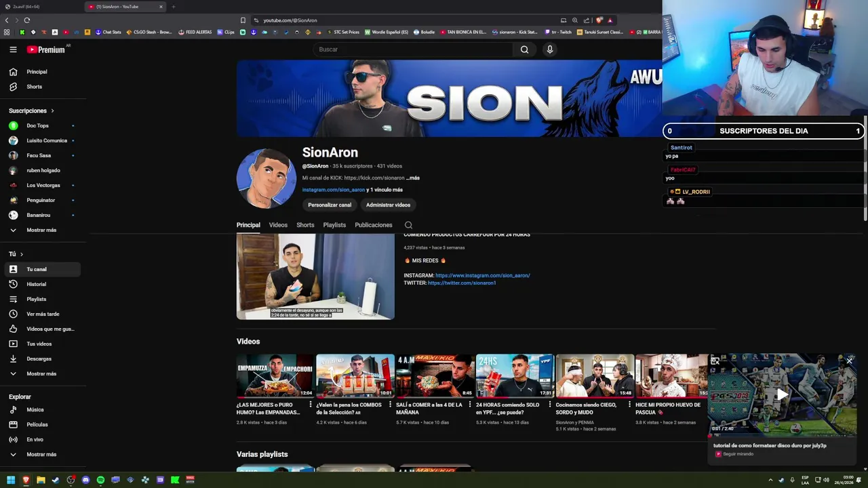Image resolution: width=868 pixels, height=488 pixels.
Task: Expand Mostrar más under Tú section
Action: [x=43, y=373]
